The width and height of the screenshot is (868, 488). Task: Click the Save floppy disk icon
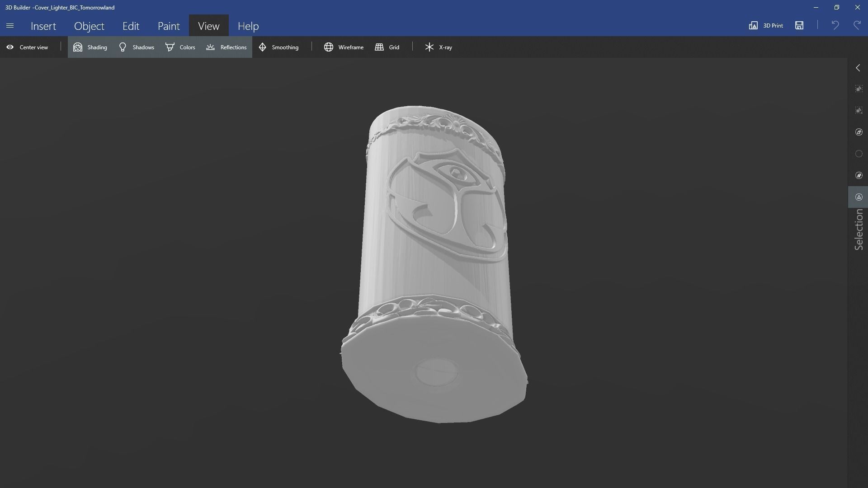coord(799,25)
